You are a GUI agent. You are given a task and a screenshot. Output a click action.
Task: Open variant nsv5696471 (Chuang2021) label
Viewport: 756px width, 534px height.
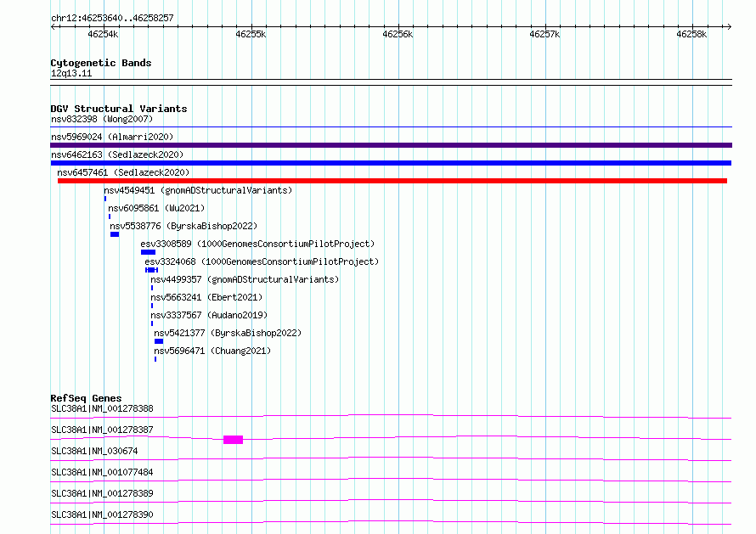pos(212,351)
